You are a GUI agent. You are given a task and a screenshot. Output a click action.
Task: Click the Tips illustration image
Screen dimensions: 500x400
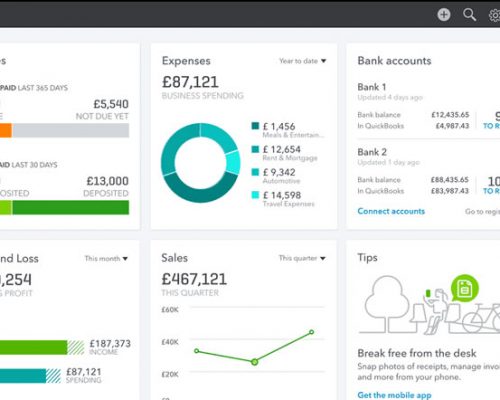click(429, 304)
